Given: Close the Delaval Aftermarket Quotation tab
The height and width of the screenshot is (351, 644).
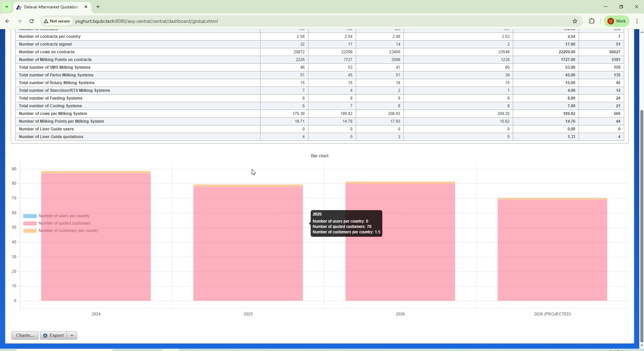Looking at the screenshot, I should (x=86, y=7).
